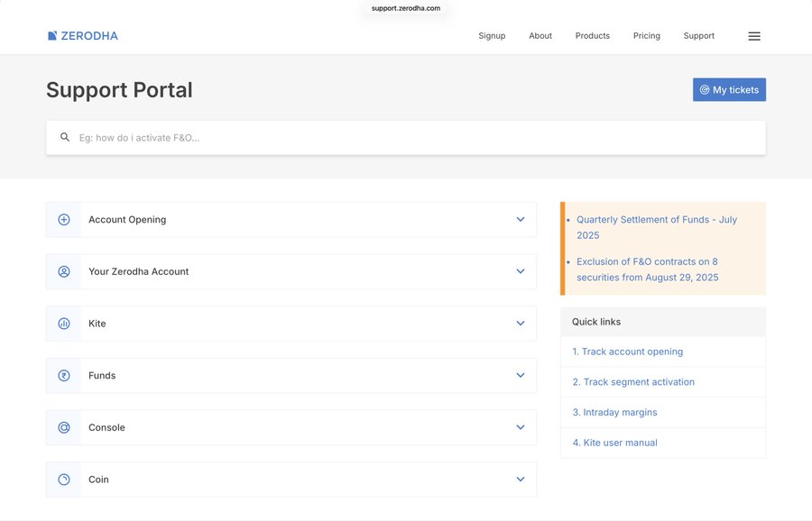Click the Funds rupee icon
Viewport: 812px width, 521px height.
pyautogui.click(x=64, y=375)
